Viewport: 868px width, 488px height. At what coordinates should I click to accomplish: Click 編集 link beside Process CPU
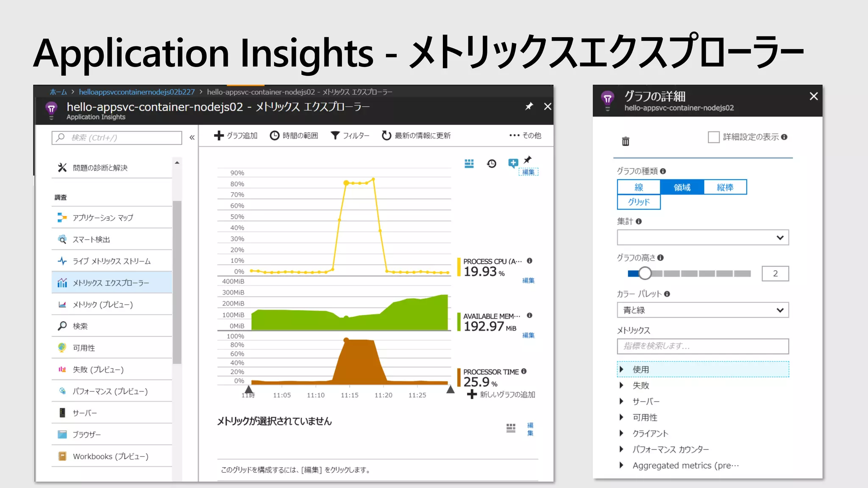[x=529, y=280]
